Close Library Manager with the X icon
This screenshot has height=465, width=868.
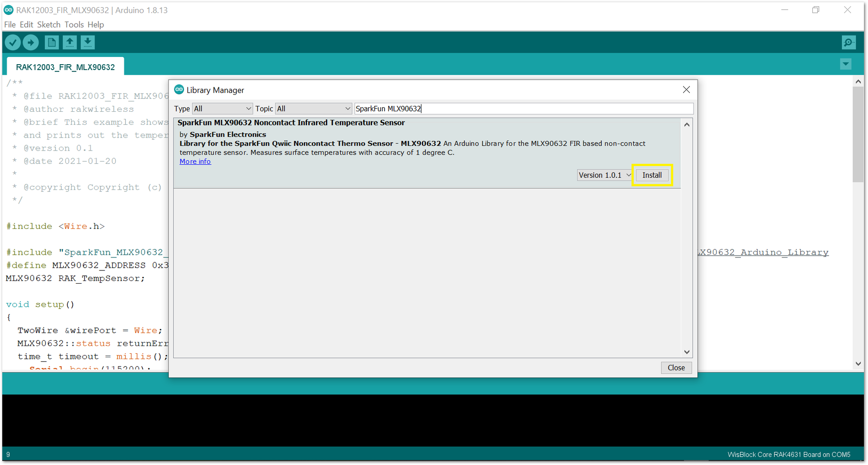coord(686,90)
